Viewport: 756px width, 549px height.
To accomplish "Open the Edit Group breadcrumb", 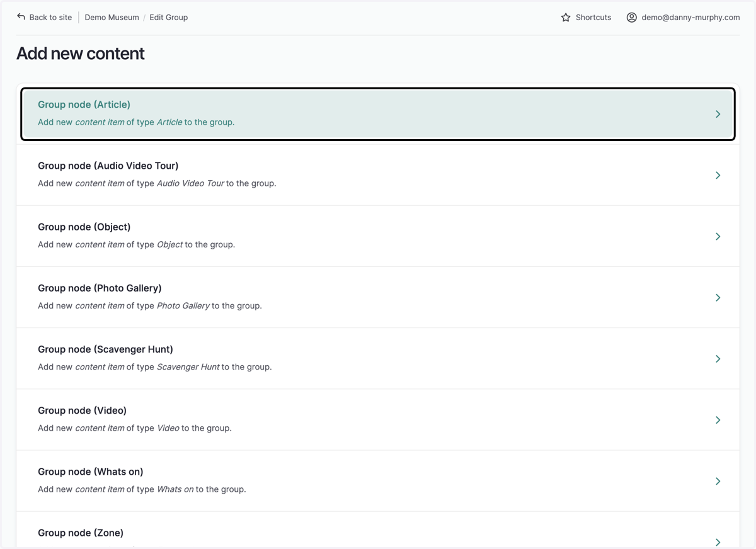I will tap(168, 18).
